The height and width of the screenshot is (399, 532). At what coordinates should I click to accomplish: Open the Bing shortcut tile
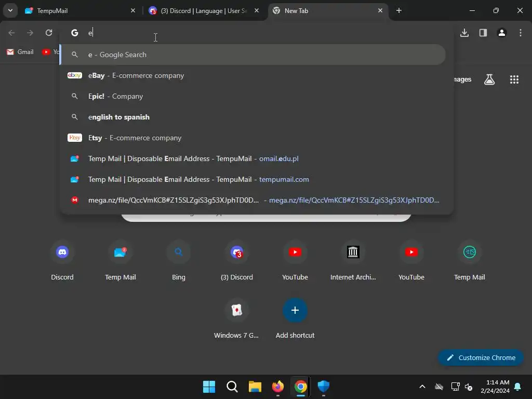tap(179, 261)
